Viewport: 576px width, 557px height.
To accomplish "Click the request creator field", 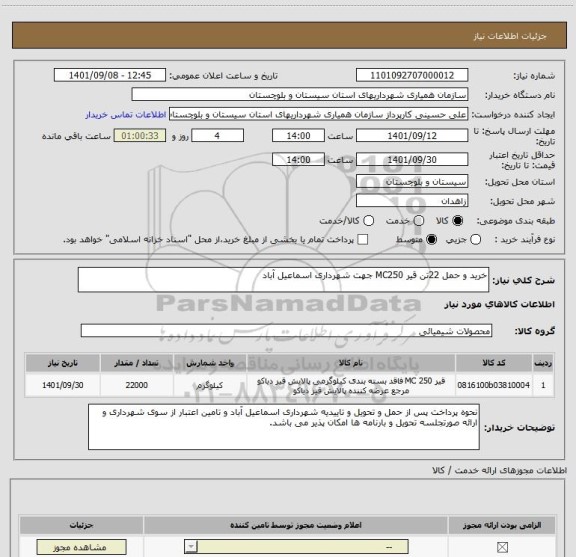I will coord(318,115).
